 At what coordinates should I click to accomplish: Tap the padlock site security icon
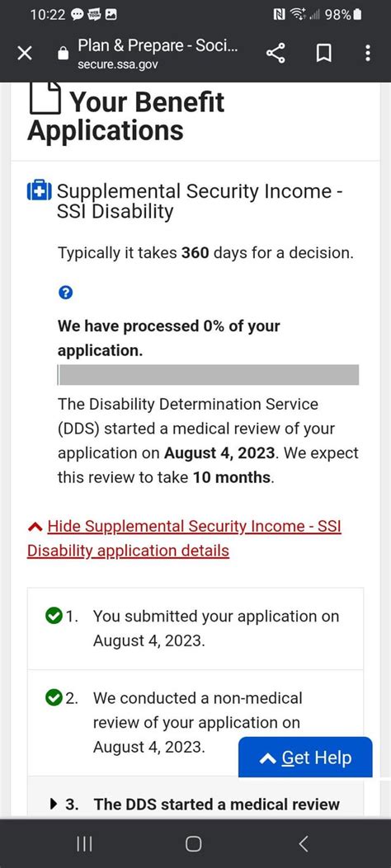click(x=64, y=53)
